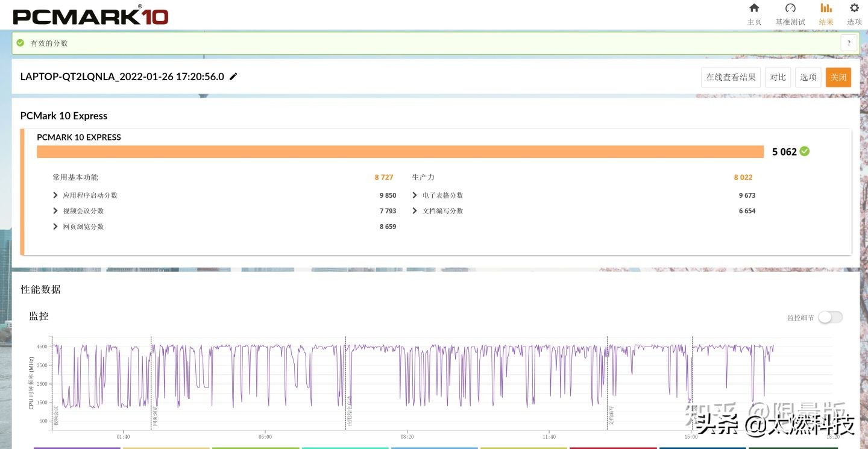Click the PCMark 10 logo
This screenshot has width=868, height=449.
(90, 15)
